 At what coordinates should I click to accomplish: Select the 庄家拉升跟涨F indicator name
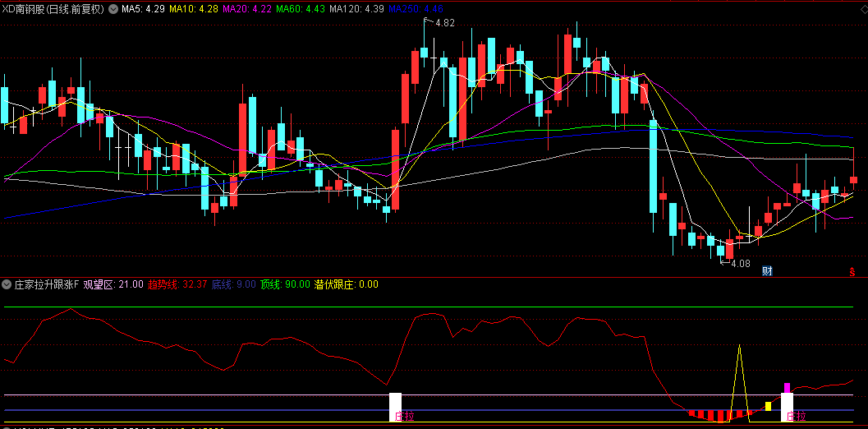pos(47,285)
